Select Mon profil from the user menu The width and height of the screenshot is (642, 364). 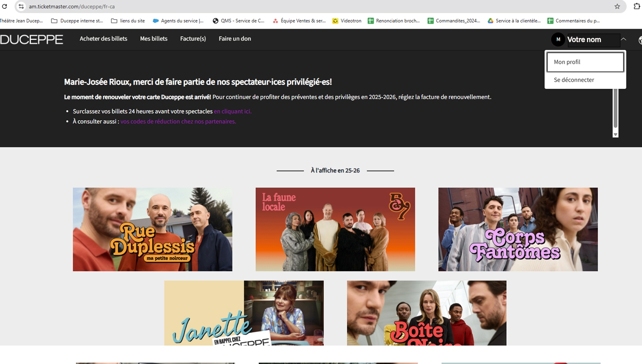click(x=585, y=62)
